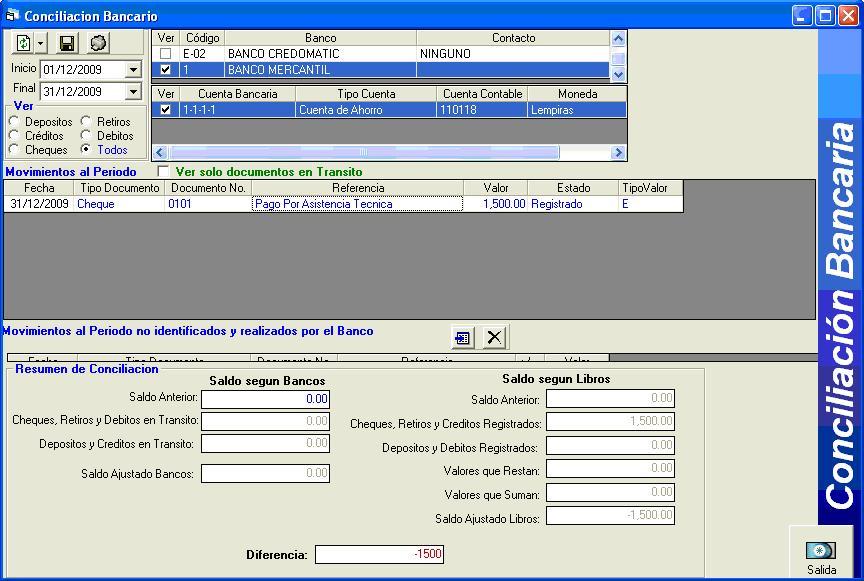Select the Cheques radio button
Screen dimensions: 864x581
[14, 149]
